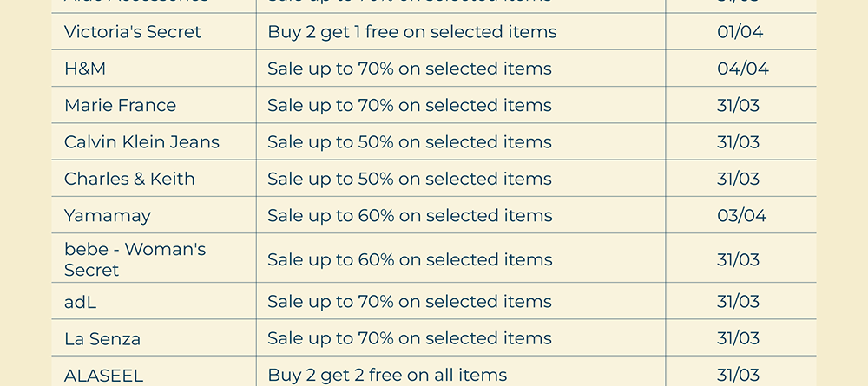Click the Buy 2 get 1 free offer
This screenshot has height=386, width=868.
(411, 32)
